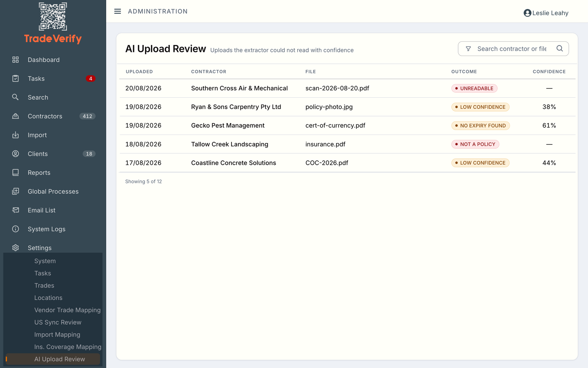Click the 38% confidence value
This screenshot has width=588, height=368.
549,107
